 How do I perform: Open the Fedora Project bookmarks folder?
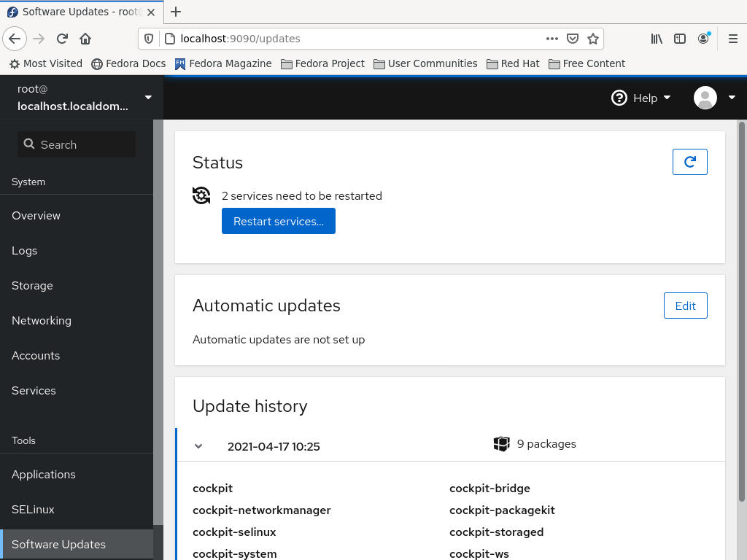(322, 63)
